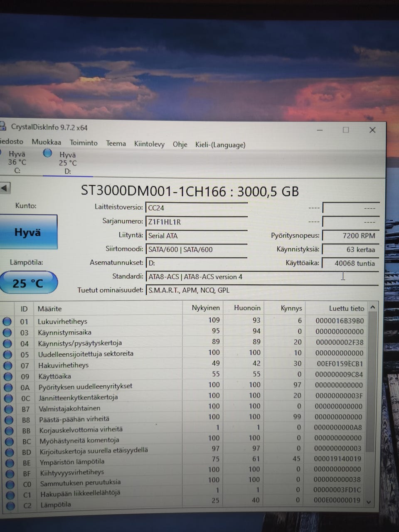Click the status orb for Lukuvirhetiheys row
The width and height of the screenshot is (399, 532).
(7, 321)
